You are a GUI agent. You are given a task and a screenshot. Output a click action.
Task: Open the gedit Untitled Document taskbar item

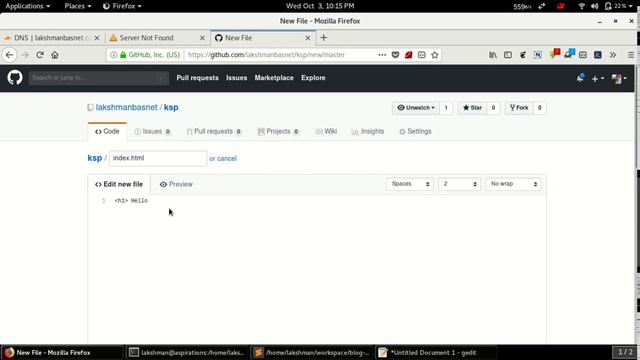click(435, 353)
